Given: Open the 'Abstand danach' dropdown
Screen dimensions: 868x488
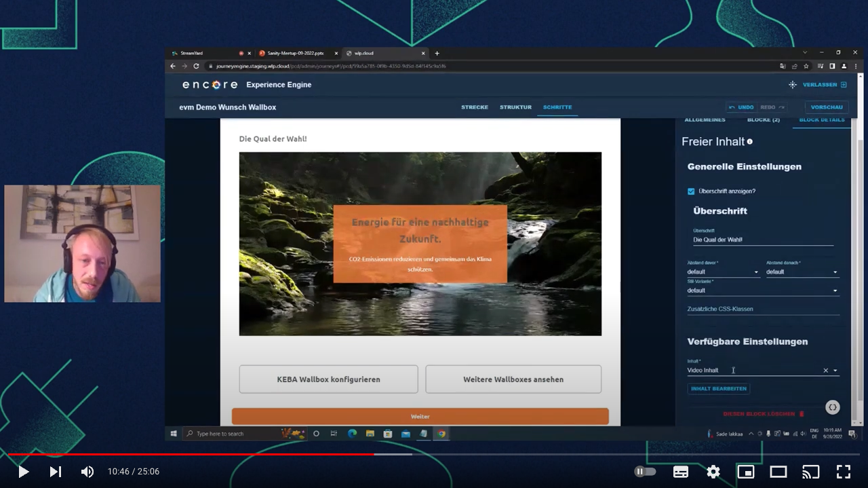Looking at the screenshot, I should [802, 271].
